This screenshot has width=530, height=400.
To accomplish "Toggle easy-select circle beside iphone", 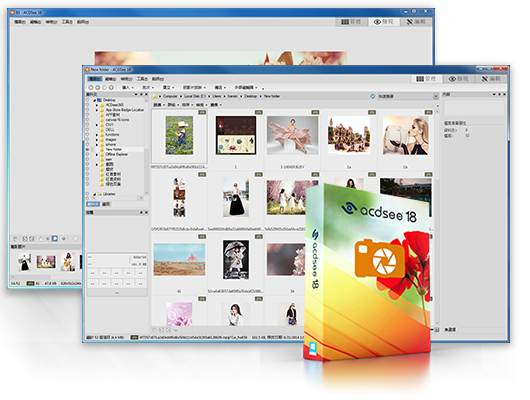I will 88,144.
